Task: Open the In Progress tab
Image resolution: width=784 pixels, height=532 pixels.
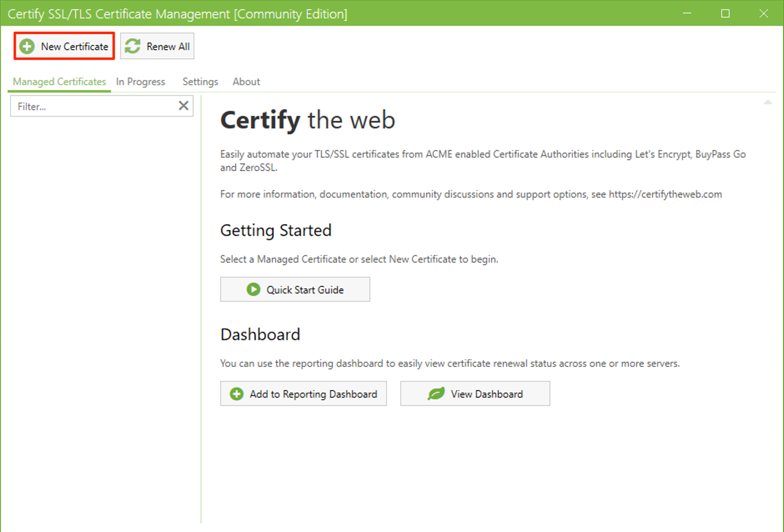Action: pos(141,82)
